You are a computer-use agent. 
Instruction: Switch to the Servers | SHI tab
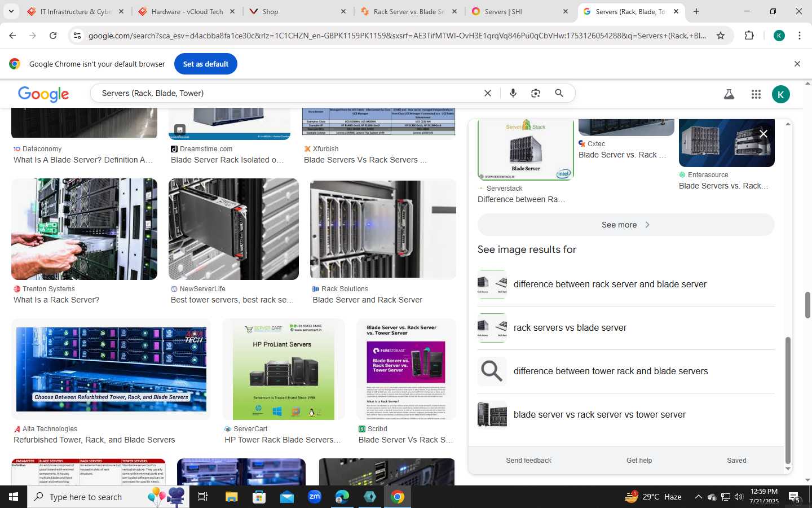point(520,11)
